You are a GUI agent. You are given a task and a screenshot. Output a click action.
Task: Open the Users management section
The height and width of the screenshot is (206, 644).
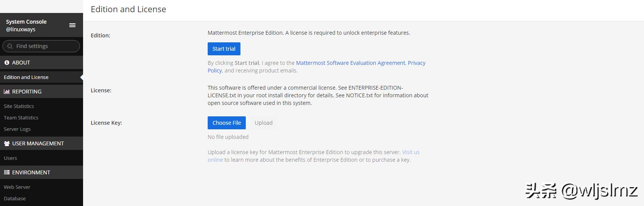(x=10, y=158)
